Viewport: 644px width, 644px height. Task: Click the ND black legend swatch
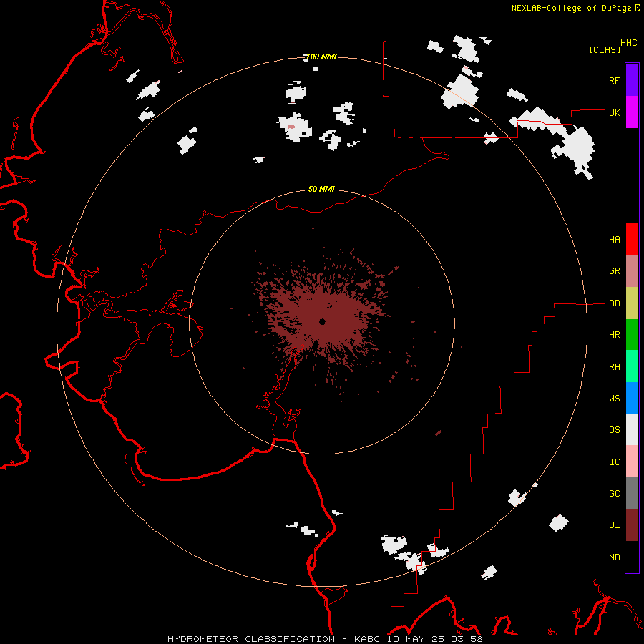coord(632,557)
